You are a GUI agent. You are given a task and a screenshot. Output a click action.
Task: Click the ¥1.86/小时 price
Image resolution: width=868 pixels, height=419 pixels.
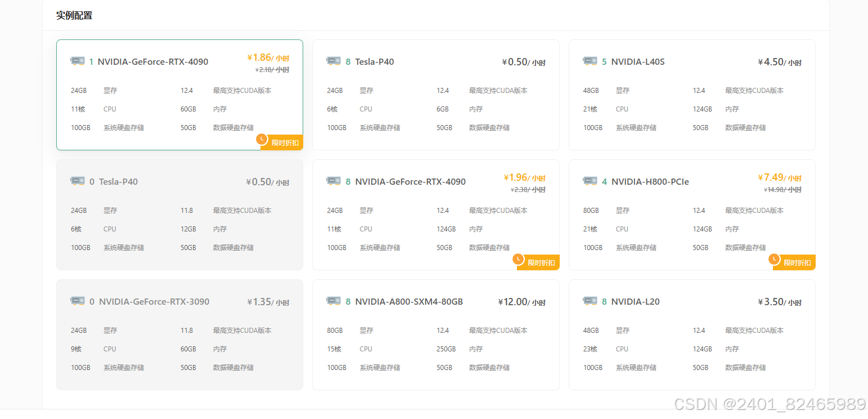tap(268, 57)
